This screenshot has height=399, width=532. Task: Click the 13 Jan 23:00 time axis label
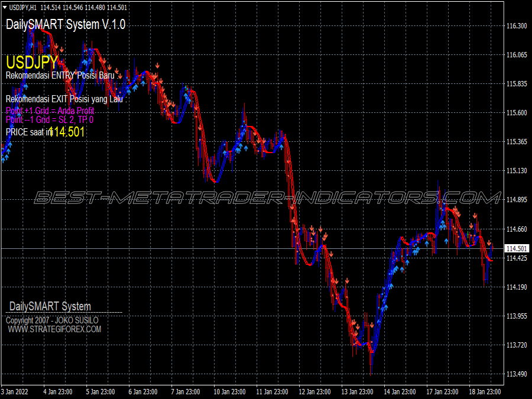[x=357, y=392]
